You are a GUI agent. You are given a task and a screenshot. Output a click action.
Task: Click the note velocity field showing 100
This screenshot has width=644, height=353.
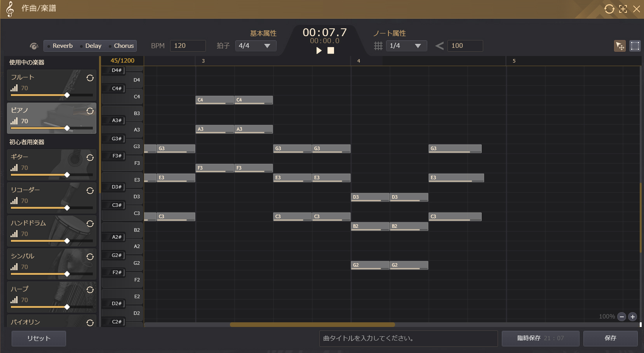(465, 46)
